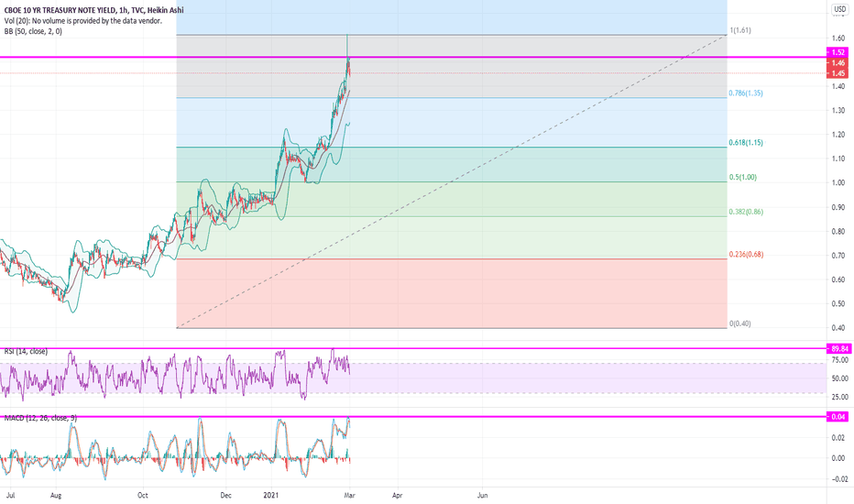Click the magenta 89.84 RSI value label
854x504 pixels.
(838, 349)
